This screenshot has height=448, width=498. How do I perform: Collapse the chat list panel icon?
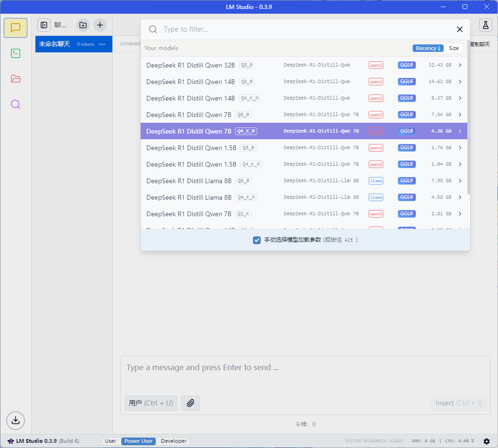(44, 25)
